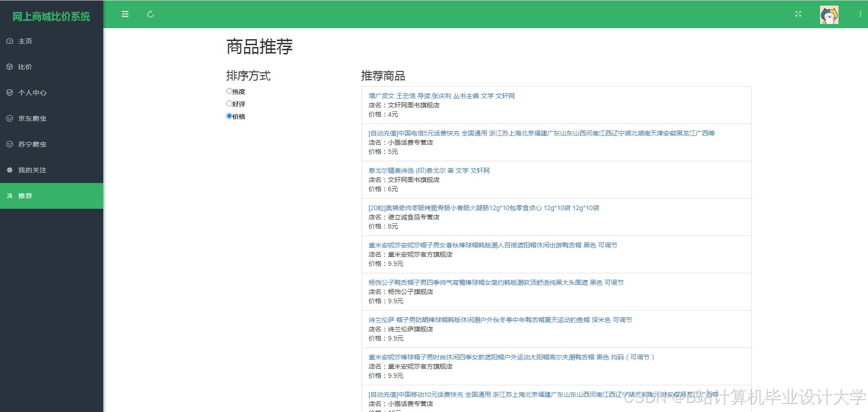Click the sidebar collapse menu icon
868x412 pixels.
click(125, 14)
